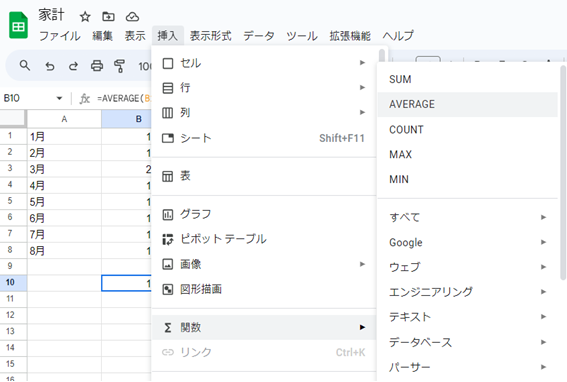Undo the last action
The width and height of the screenshot is (567, 382).
[x=50, y=66]
